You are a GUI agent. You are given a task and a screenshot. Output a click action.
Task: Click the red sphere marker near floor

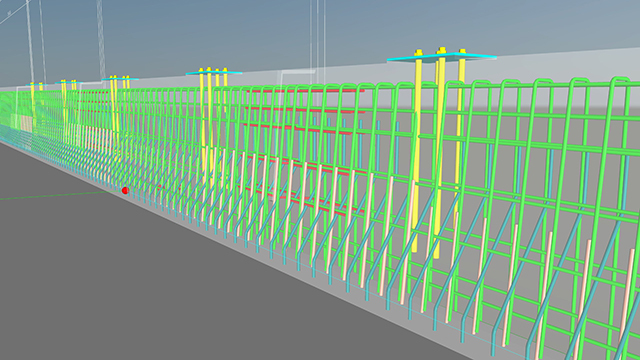(125, 190)
